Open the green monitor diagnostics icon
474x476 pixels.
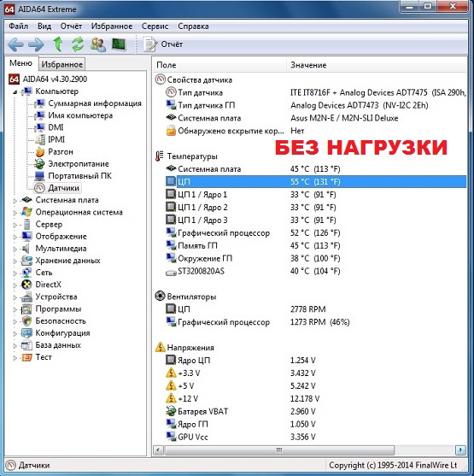pyautogui.click(x=119, y=44)
